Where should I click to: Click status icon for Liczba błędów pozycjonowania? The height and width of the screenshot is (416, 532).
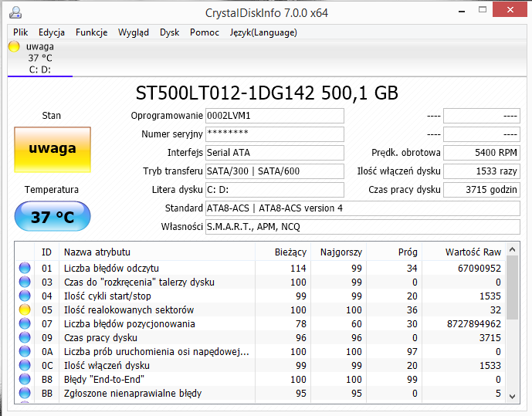25,323
